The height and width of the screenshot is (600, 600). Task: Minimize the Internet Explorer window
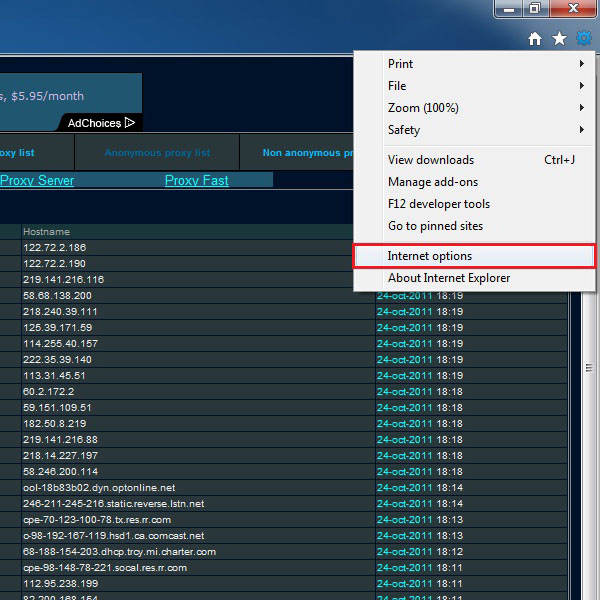(509, 8)
